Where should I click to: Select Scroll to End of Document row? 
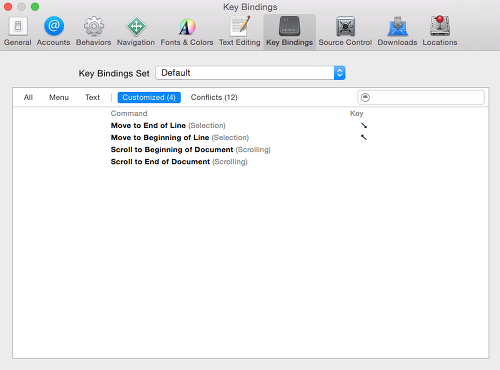(x=251, y=162)
